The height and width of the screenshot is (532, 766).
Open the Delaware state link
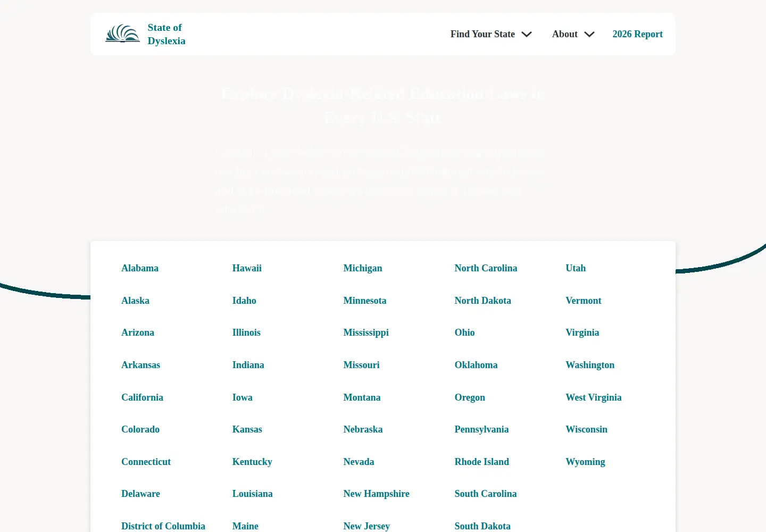pyautogui.click(x=140, y=494)
